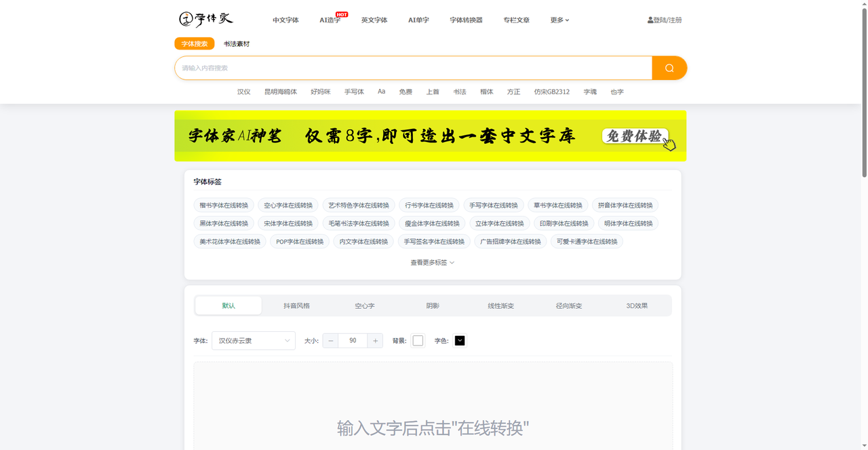Viewport: 868px width, 450px height.
Task: Open the 字体家 logo home page
Action: 205,20
